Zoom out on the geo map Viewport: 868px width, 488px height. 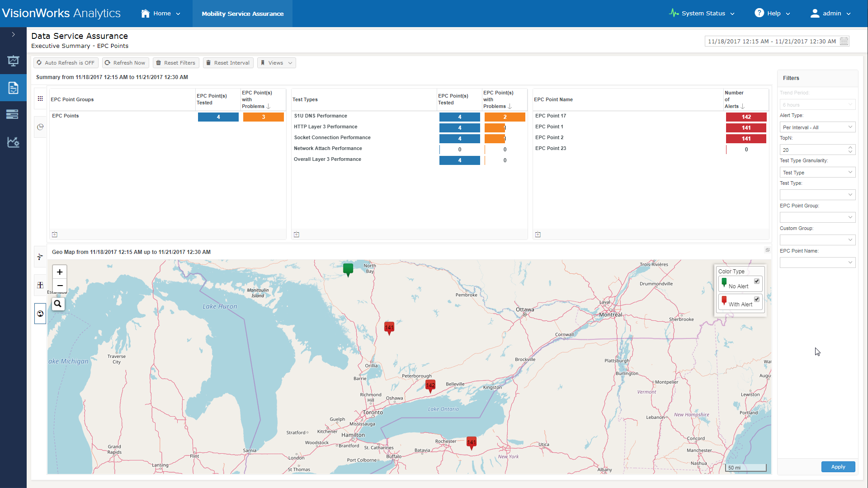pyautogui.click(x=60, y=286)
